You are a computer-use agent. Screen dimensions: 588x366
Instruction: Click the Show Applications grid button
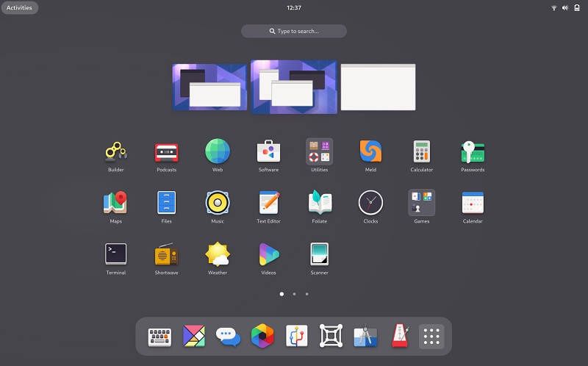tap(431, 337)
